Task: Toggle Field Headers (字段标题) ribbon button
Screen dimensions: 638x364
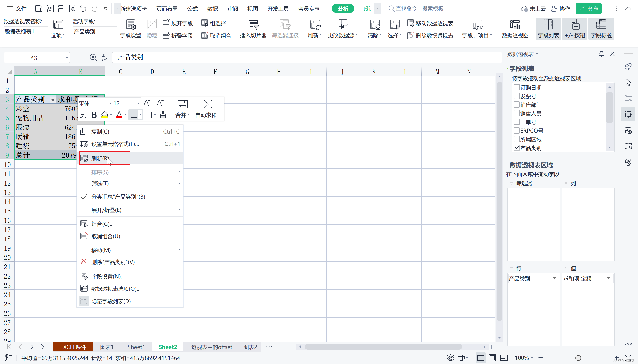Action: tap(601, 29)
